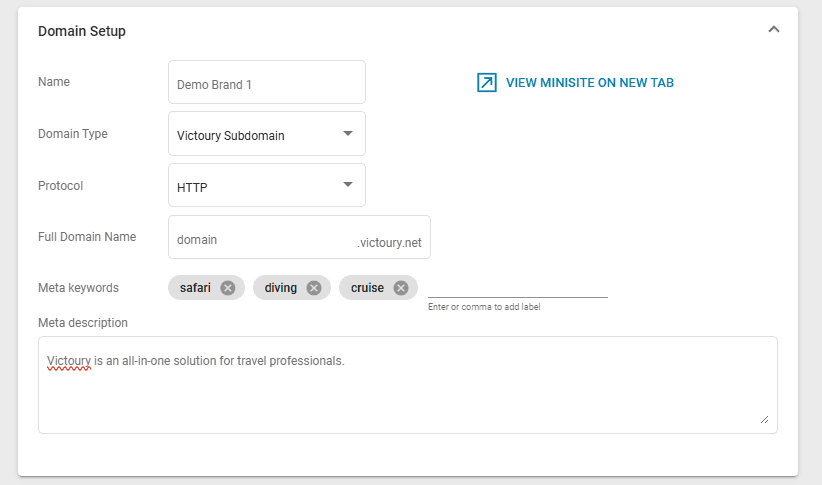Viewport: 822px width, 485px height.
Task: Click the Protocol dropdown arrow
Action: [x=347, y=185]
